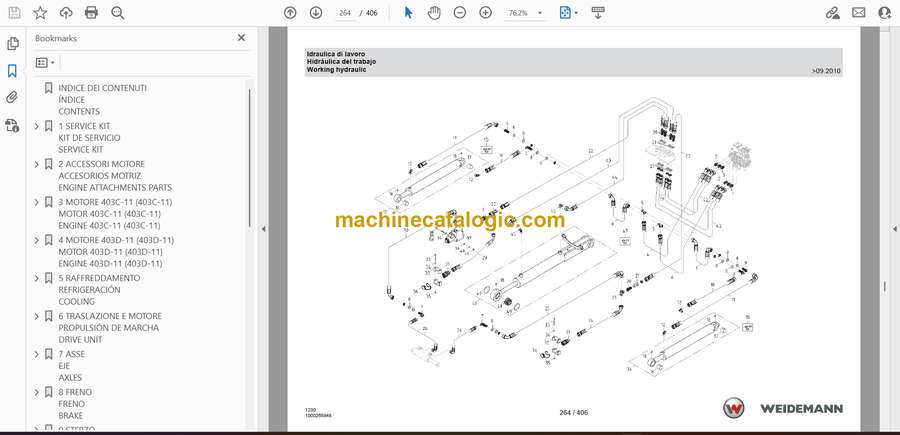The width and height of the screenshot is (900, 435).
Task: Click the Save file icon
Action: 14,13
